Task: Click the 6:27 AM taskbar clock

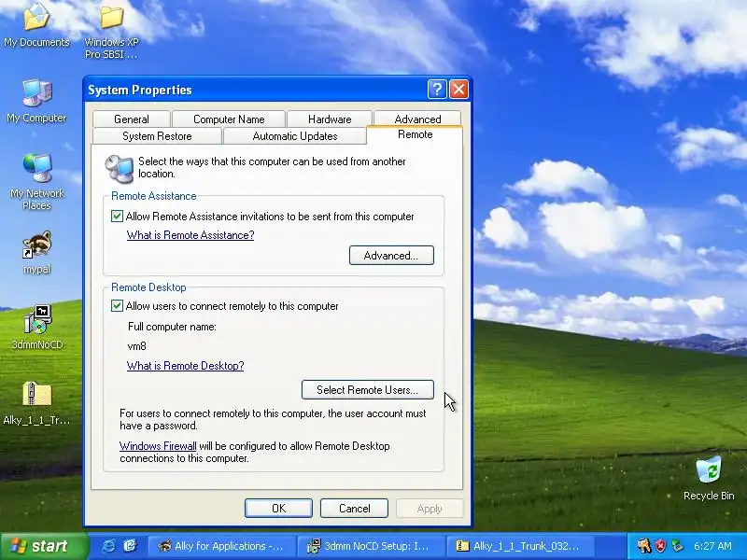Action: click(712, 546)
